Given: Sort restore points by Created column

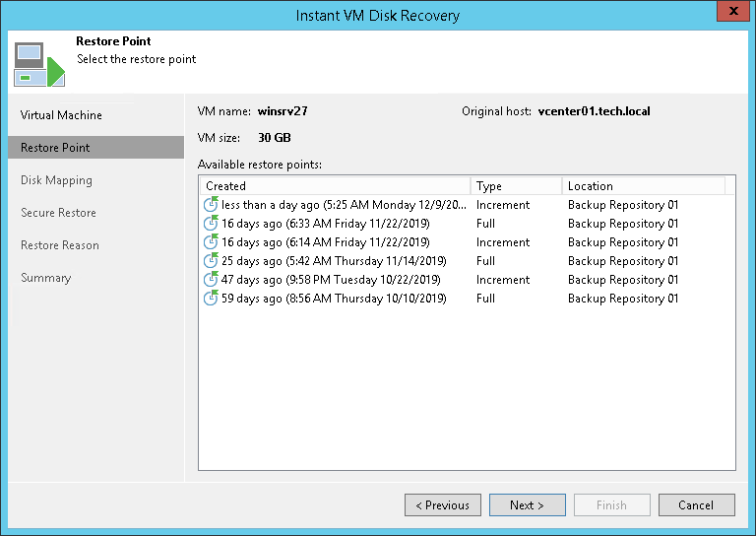Looking at the screenshot, I should [335, 186].
